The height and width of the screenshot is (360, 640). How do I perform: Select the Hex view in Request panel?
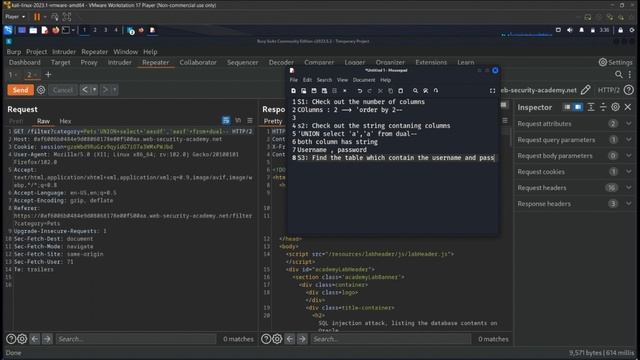(65, 121)
